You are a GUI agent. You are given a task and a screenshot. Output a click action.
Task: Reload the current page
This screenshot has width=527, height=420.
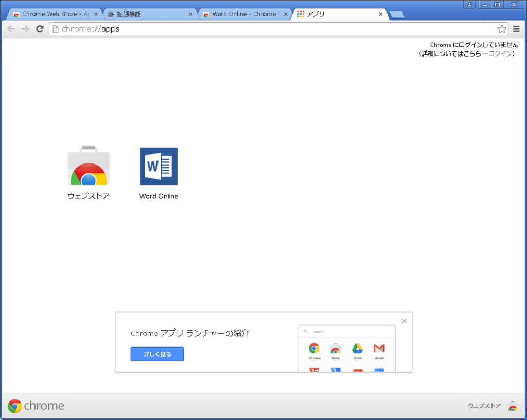point(40,29)
